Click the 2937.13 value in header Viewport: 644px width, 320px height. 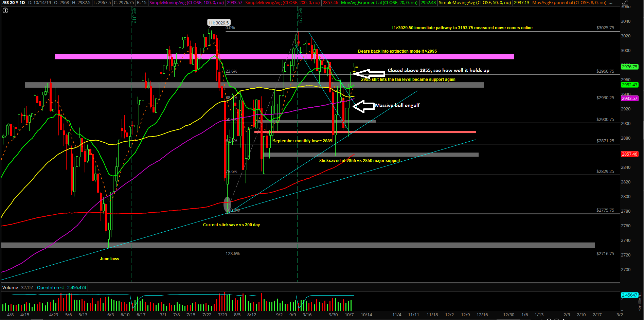521,3
